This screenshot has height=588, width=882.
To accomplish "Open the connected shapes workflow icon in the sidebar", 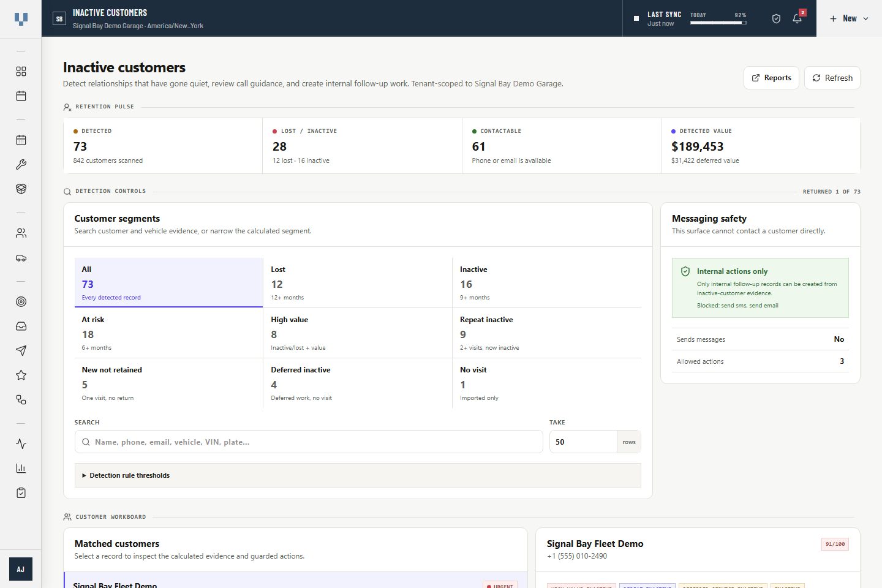I will click(x=21, y=400).
